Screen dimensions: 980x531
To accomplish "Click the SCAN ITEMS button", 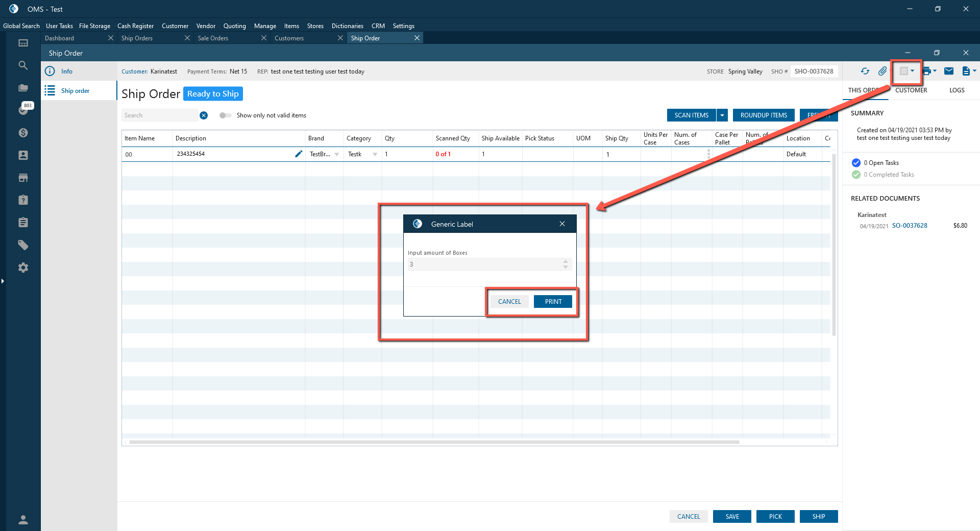I will [692, 115].
